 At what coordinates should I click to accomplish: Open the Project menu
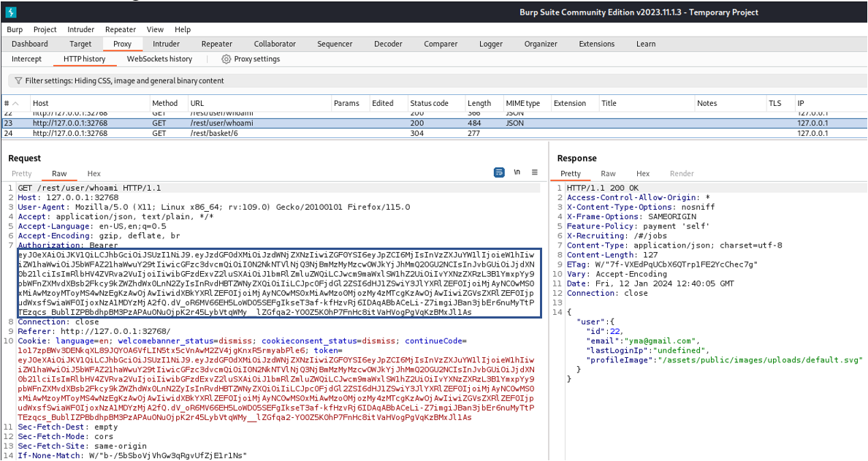[x=45, y=29]
